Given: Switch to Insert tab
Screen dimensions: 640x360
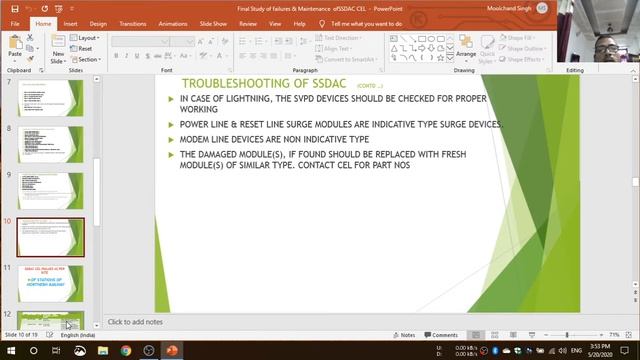Looking at the screenshot, I should (x=70, y=24).
